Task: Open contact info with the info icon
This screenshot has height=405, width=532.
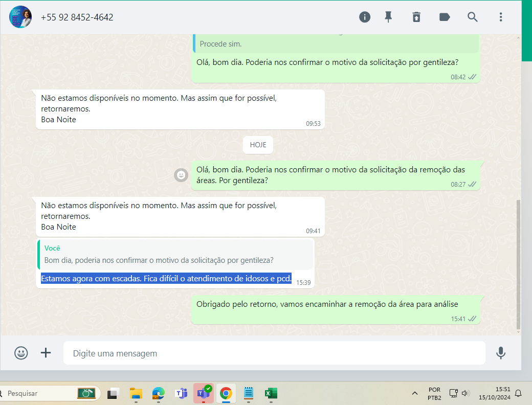Action: (x=365, y=17)
